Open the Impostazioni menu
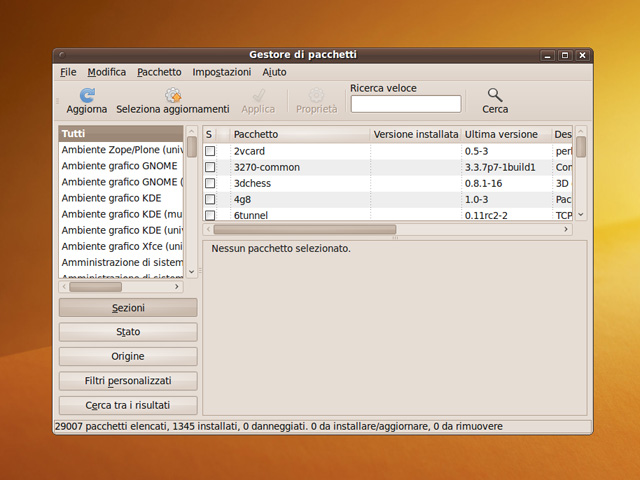This screenshot has width=640, height=480. [x=221, y=72]
